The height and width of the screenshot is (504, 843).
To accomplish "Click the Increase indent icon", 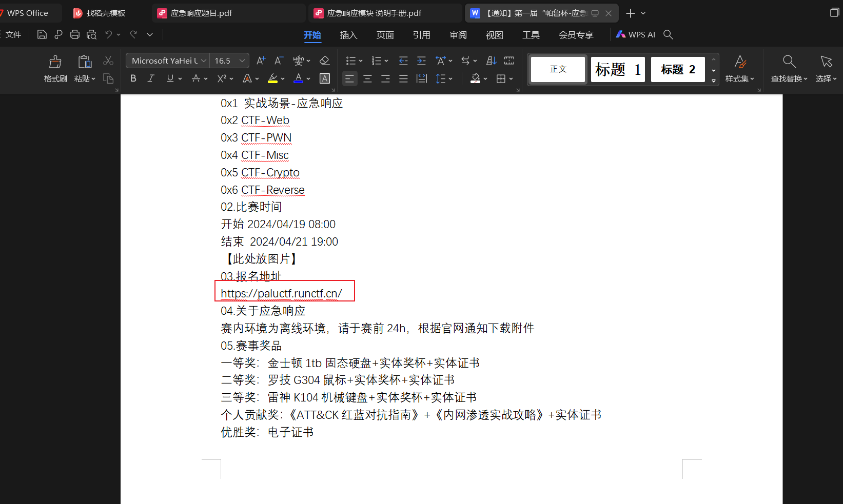I will [x=421, y=61].
